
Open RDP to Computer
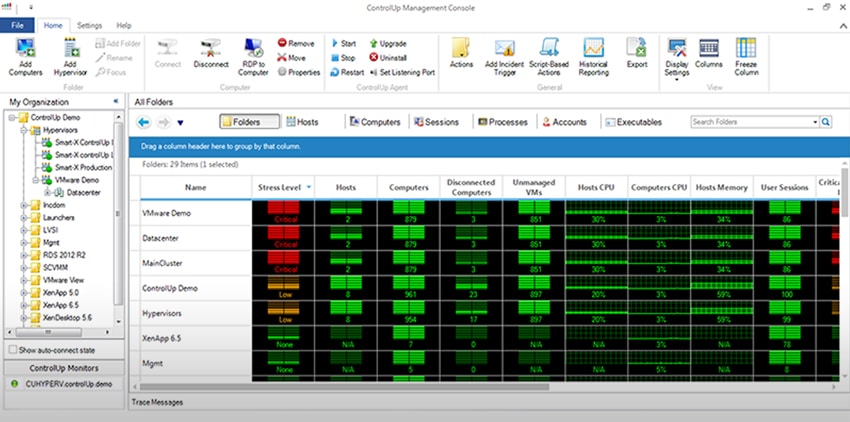pos(253,56)
